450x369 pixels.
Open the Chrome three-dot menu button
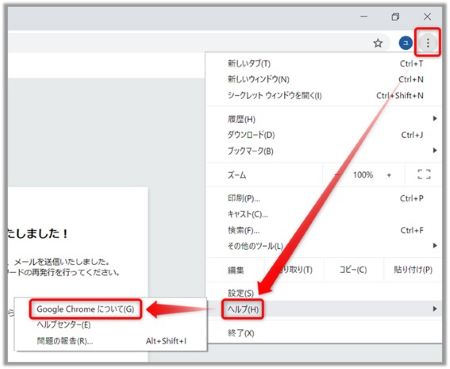point(428,43)
